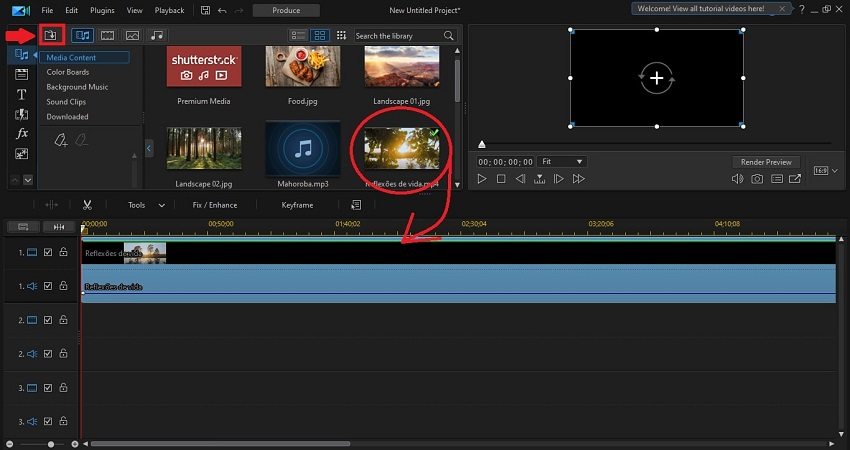Click the save project floppy icon
The width and height of the screenshot is (850, 450).
tap(205, 10)
